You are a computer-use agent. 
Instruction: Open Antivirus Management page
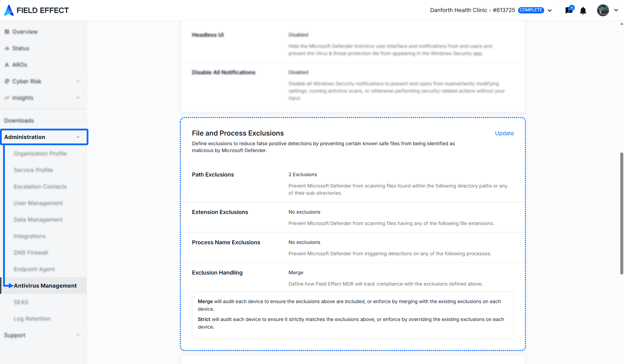click(45, 286)
